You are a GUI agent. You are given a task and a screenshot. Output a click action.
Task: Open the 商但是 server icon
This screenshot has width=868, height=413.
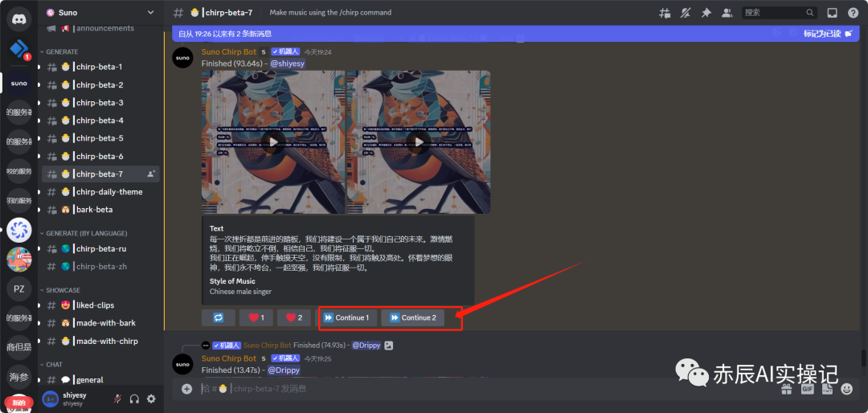tap(18, 347)
